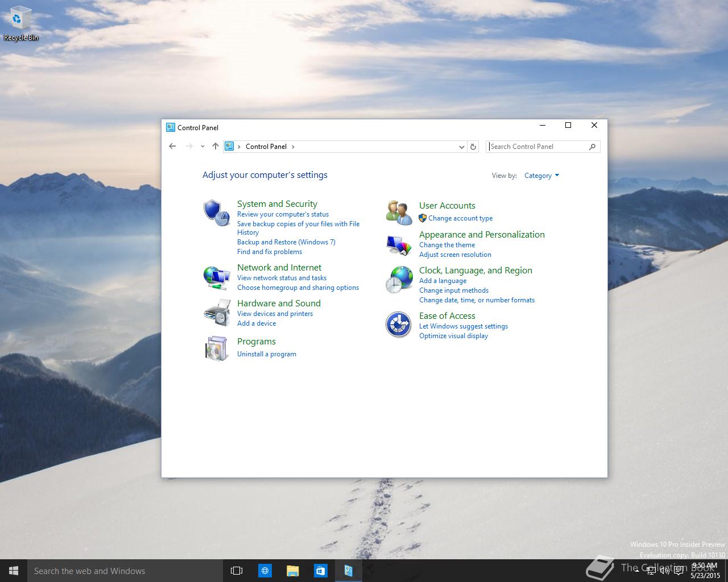The height and width of the screenshot is (582, 728).
Task: Open Review your computer's status
Action: [x=283, y=214]
